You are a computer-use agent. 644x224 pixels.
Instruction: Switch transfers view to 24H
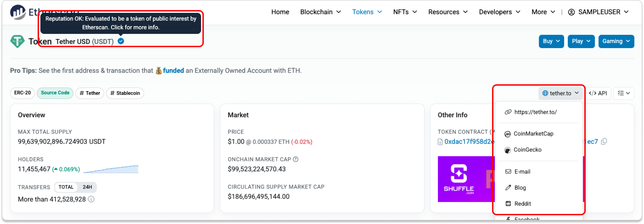tap(87, 187)
